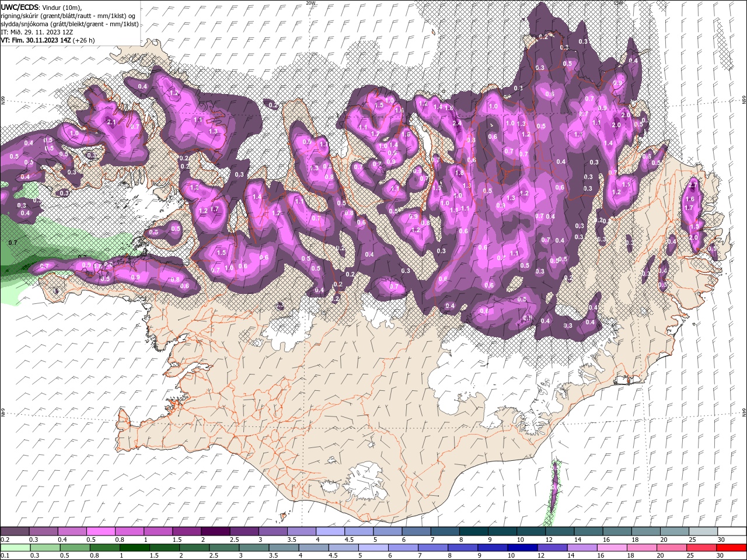The height and width of the screenshot is (560, 747).
Task: Click the '2.4' precipitation value on the map
Action: [x=457, y=123]
